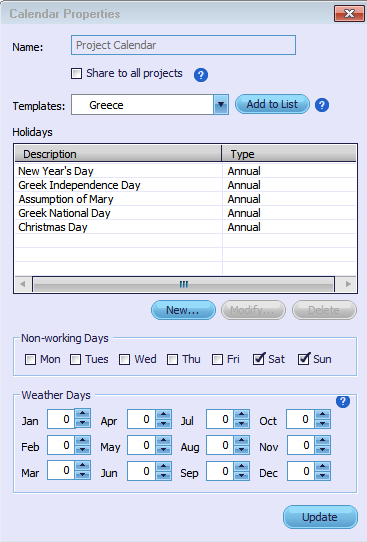Open help for Share to all projects
The image size is (367, 542).
coord(201,75)
